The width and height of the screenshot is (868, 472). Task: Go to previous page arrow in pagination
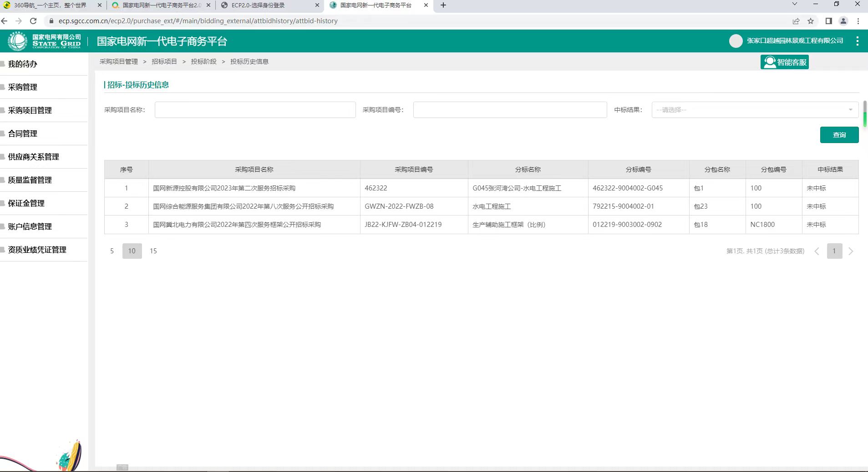click(x=817, y=251)
